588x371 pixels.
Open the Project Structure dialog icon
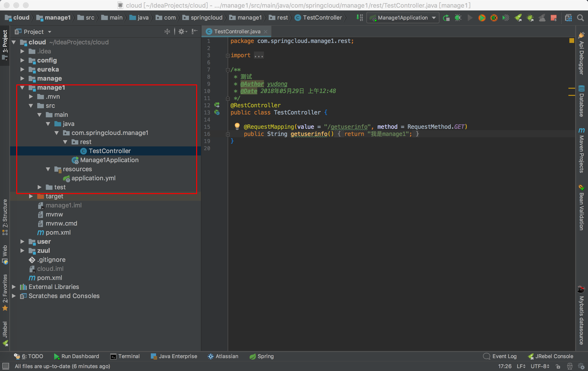click(568, 18)
